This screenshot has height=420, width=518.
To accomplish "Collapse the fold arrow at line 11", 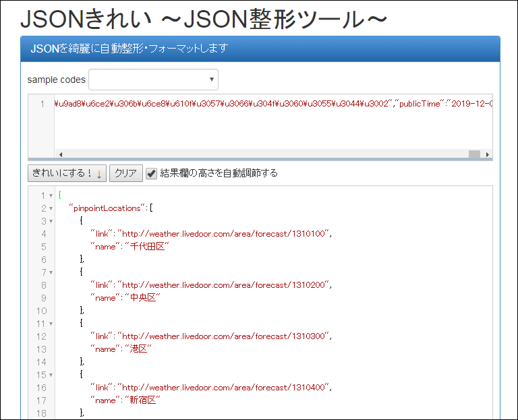I will 51,324.
